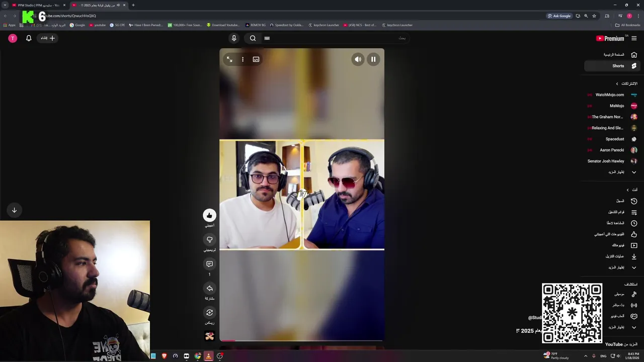Switch to PPM Studio browser tab
Image resolution: width=644 pixels, height=362 pixels.
[x=39, y=5]
